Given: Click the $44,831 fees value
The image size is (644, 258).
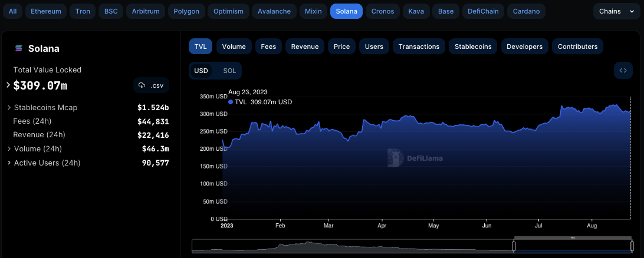Looking at the screenshot, I should tap(153, 121).
